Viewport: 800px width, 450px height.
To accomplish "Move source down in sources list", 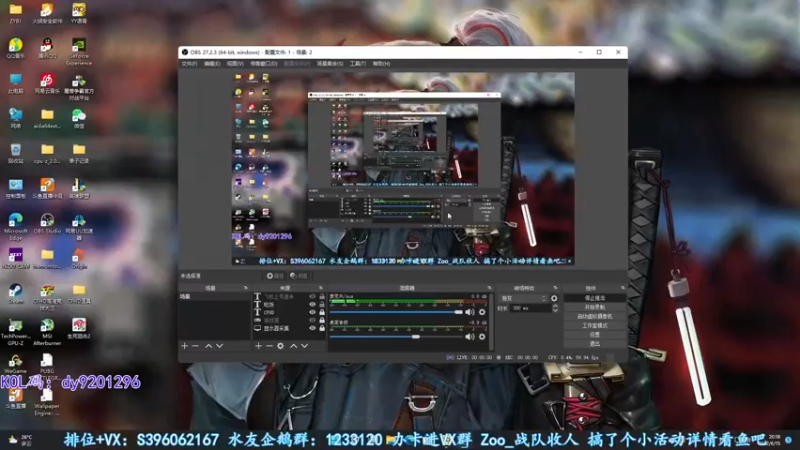I will click(x=304, y=346).
